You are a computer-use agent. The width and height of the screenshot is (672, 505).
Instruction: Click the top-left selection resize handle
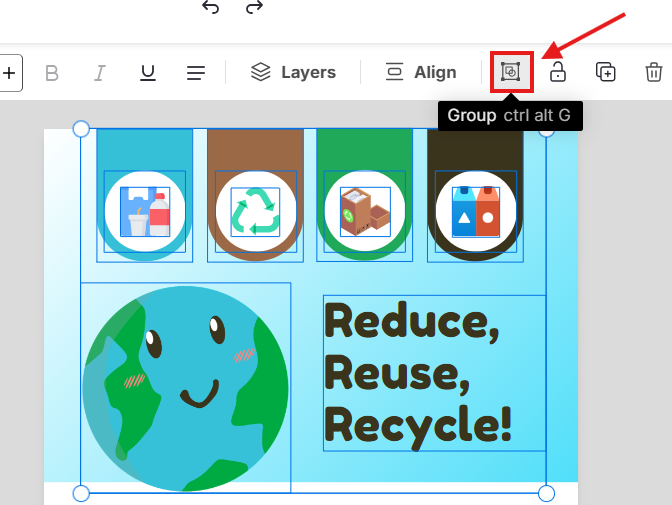[81, 129]
